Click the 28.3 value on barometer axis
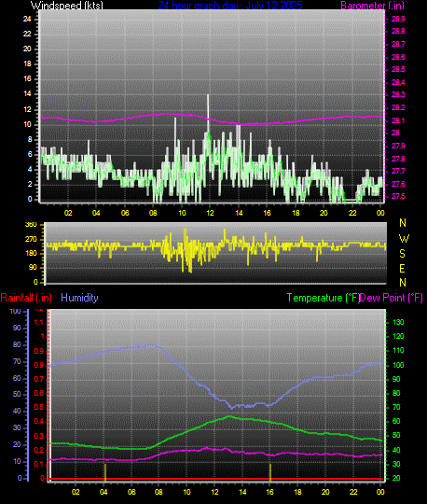 tap(398, 95)
